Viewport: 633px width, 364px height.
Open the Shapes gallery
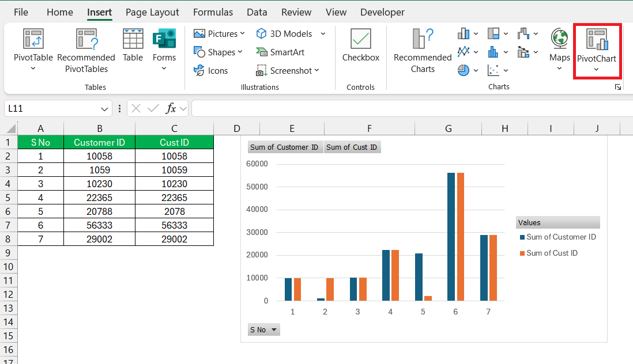point(218,52)
